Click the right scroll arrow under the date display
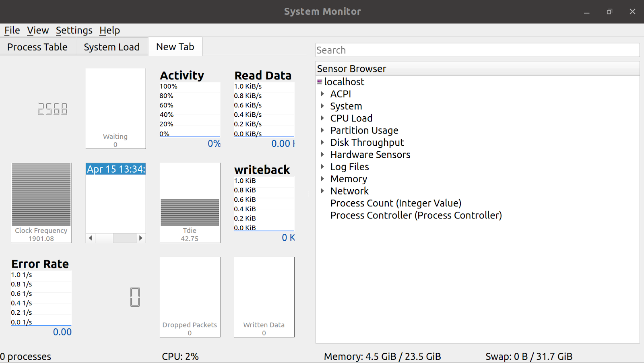 pyautogui.click(x=141, y=238)
